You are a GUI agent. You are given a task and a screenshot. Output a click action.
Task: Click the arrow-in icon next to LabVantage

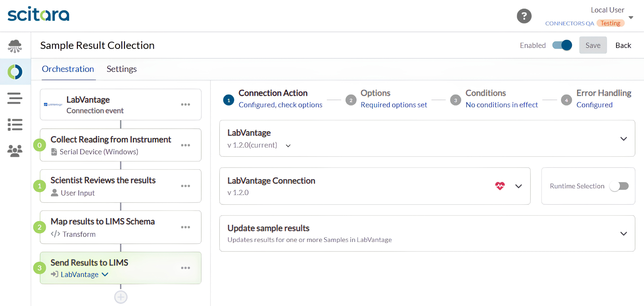(x=55, y=274)
